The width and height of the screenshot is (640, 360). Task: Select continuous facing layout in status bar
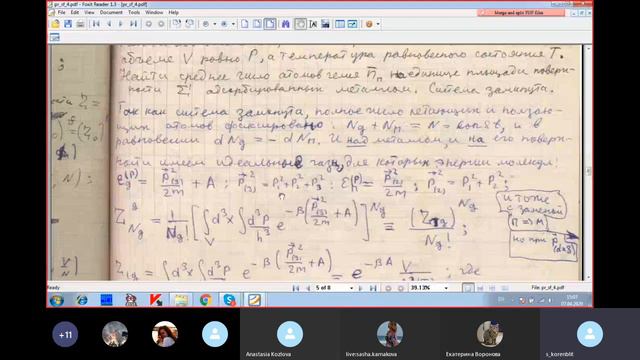(505, 288)
